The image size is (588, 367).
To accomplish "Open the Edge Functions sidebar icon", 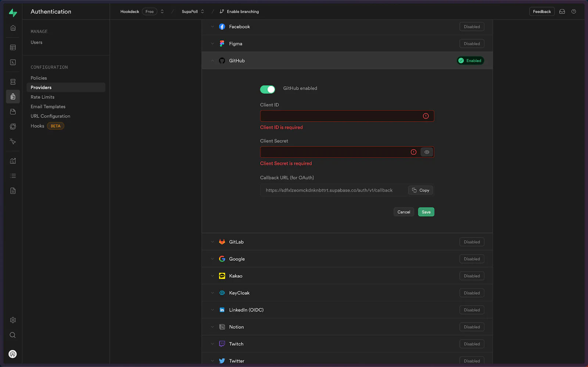I will click(x=13, y=126).
